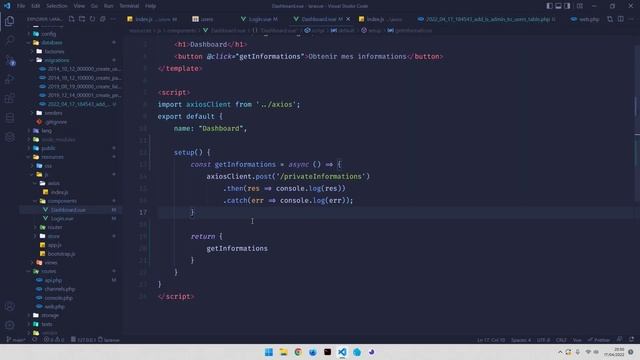Open the View menu
The height and width of the screenshot is (360, 640).
pos(79,6)
